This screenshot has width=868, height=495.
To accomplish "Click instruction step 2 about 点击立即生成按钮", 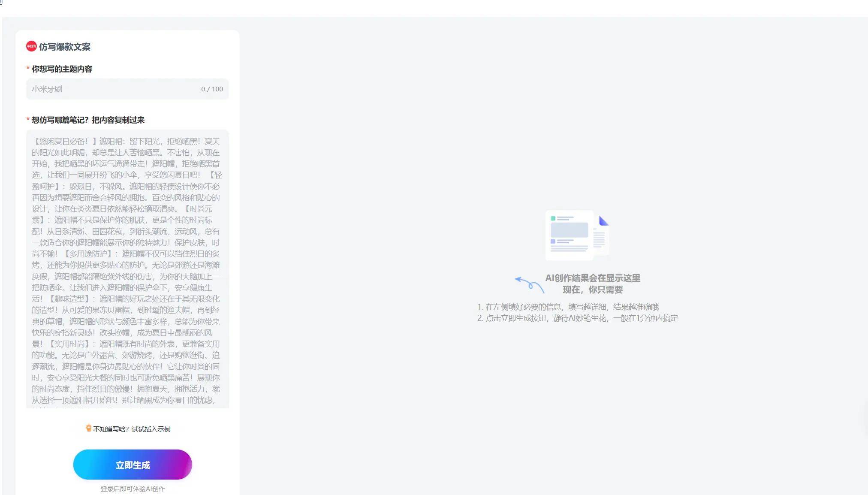I will [x=577, y=318].
